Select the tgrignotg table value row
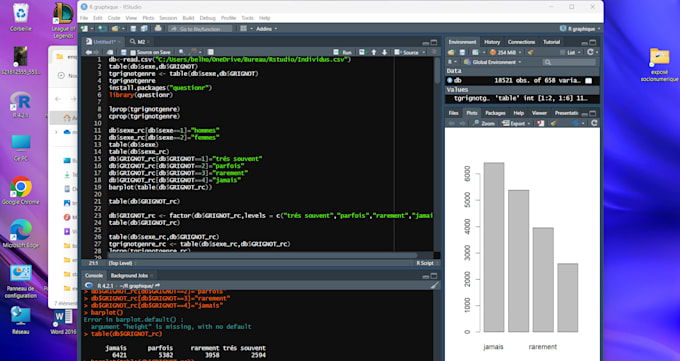 point(522,98)
